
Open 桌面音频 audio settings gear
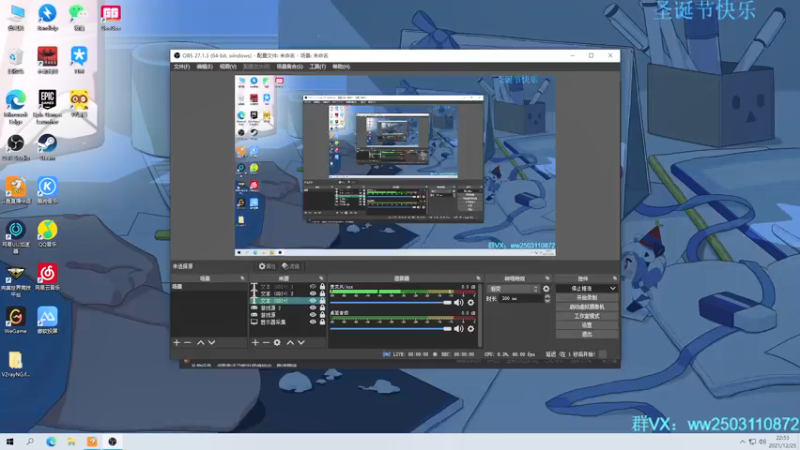pyautogui.click(x=471, y=329)
